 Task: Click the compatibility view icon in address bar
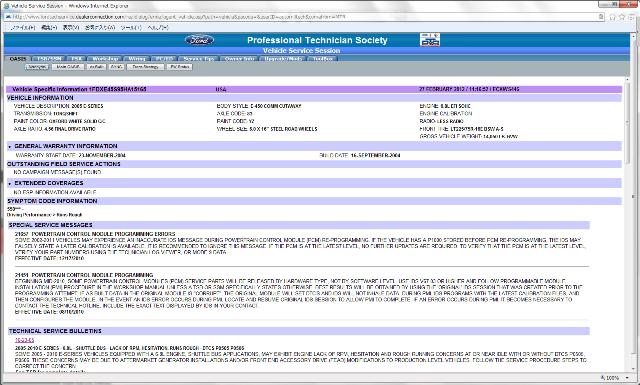point(601,17)
